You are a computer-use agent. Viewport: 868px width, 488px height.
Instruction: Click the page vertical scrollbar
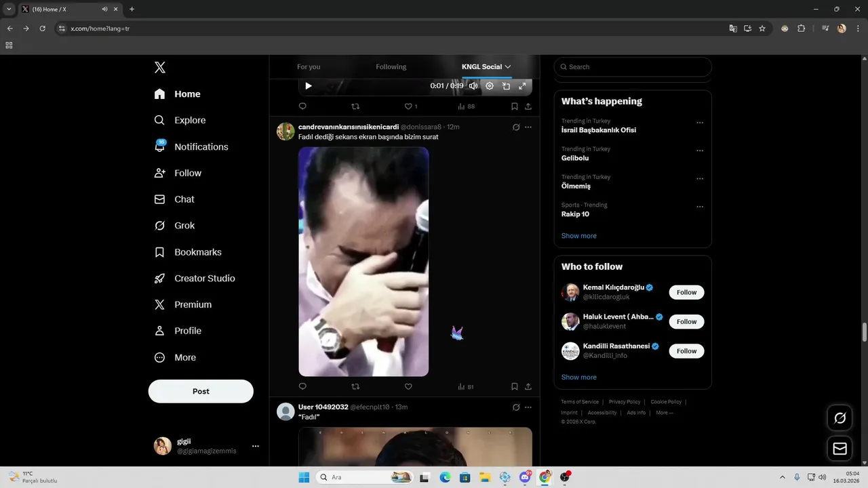coord(864,332)
